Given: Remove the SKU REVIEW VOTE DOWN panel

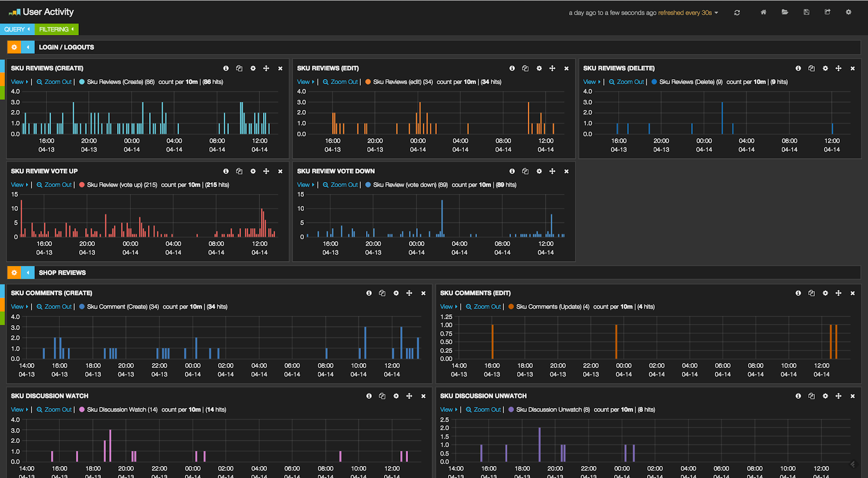Looking at the screenshot, I should coord(566,171).
